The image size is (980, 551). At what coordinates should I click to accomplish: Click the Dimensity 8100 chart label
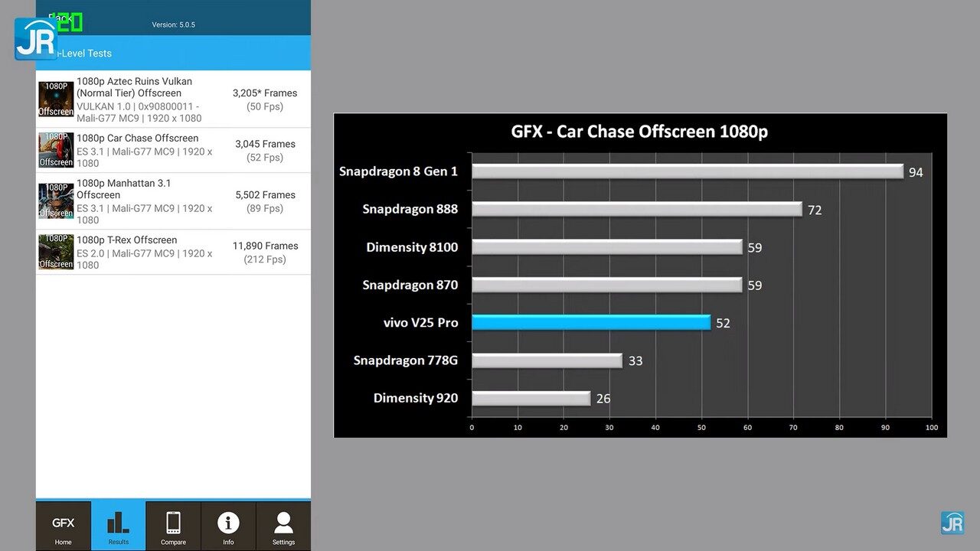click(x=412, y=247)
